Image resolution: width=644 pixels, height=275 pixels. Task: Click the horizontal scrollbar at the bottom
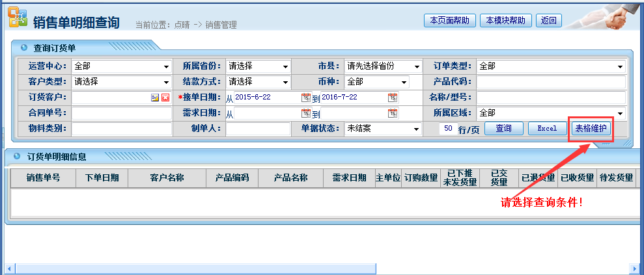point(319,268)
